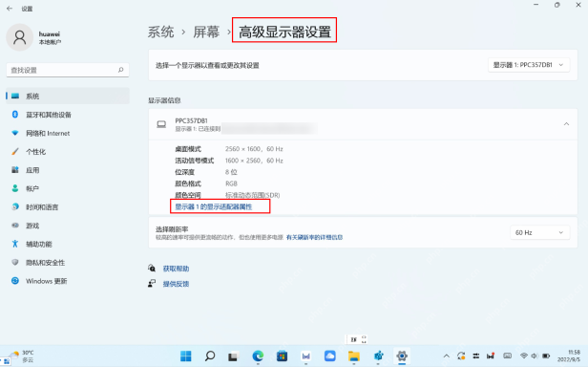588x367 pixels.
Task: Open the 60 Hz refresh rate dropdown
Action: click(x=540, y=233)
